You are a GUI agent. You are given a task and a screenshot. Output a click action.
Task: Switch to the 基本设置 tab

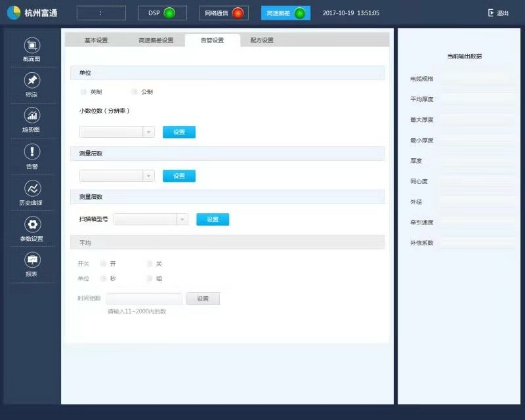tap(96, 40)
